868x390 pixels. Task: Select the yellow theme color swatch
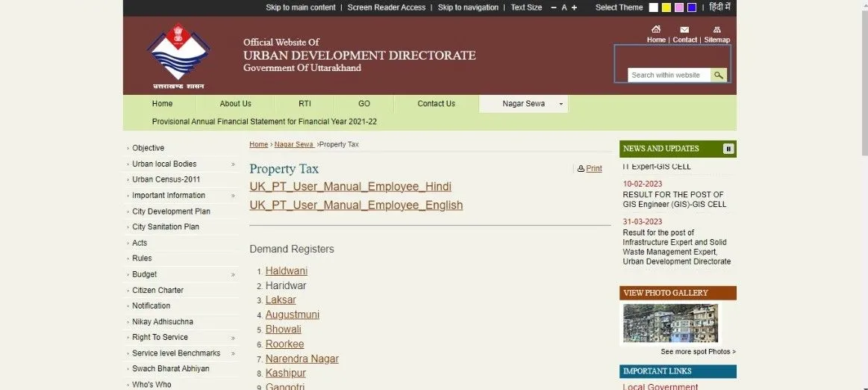tap(666, 7)
